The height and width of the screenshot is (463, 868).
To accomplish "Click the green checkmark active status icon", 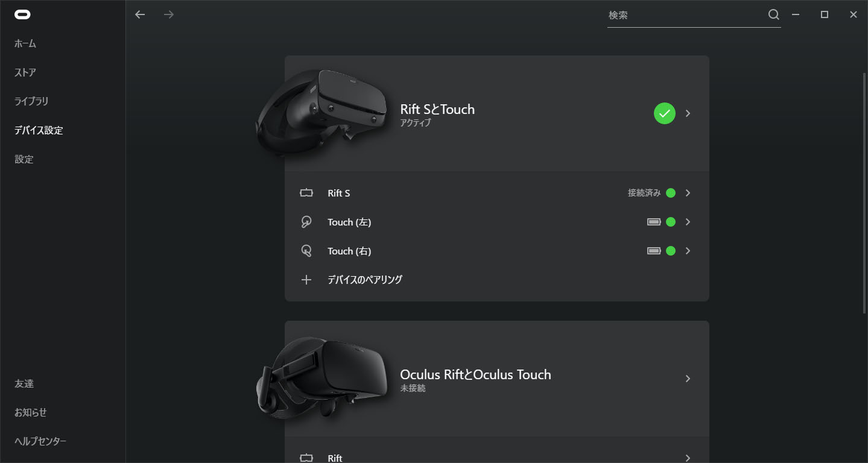I will click(665, 113).
